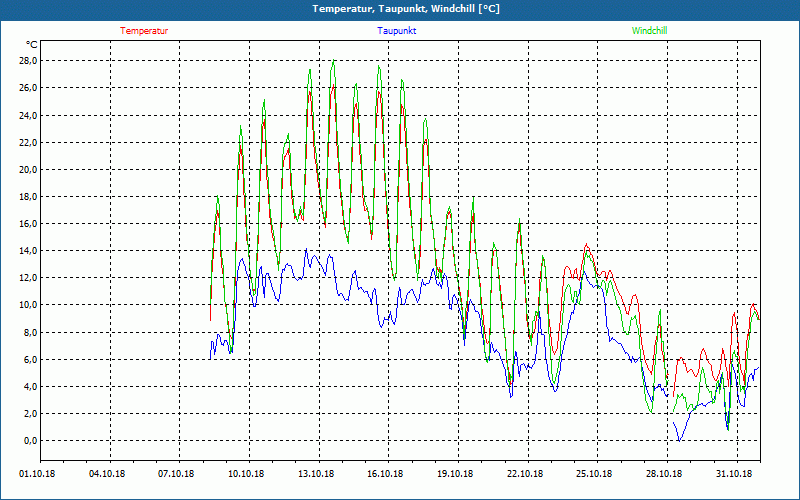The image size is (800, 500).
Task: Click the °C axis unit label
Action: pos(32,45)
